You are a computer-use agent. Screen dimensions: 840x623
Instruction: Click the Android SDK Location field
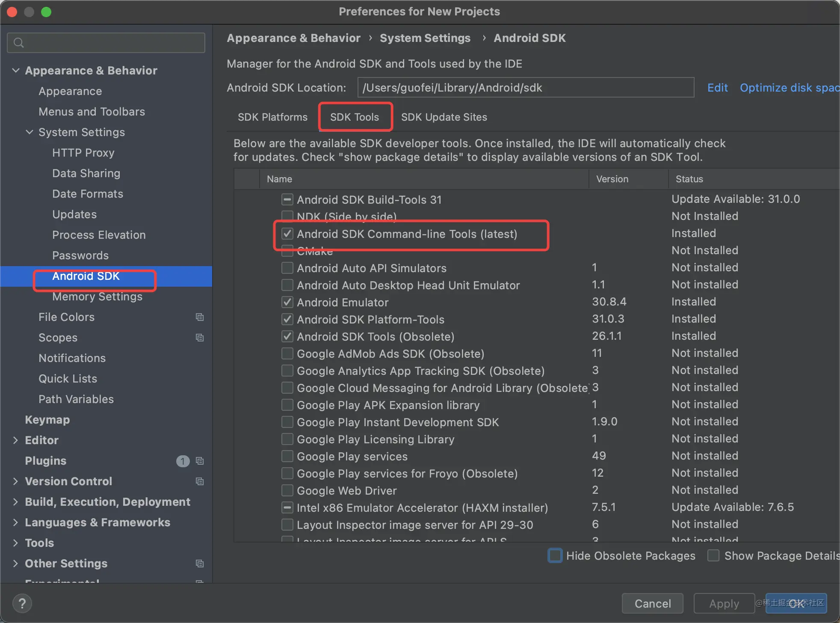coord(525,88)
